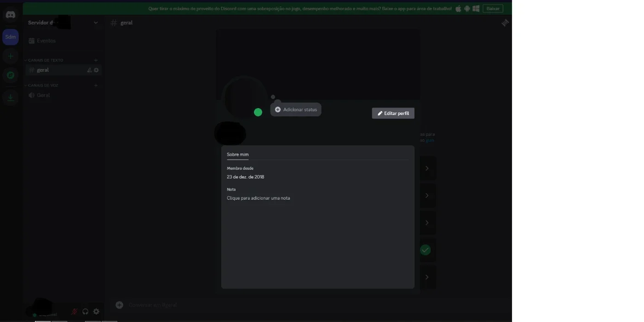The width and height of the screenshot is (644, 322).
Task: Open the threads icon in header
Action: click(505, 23)
